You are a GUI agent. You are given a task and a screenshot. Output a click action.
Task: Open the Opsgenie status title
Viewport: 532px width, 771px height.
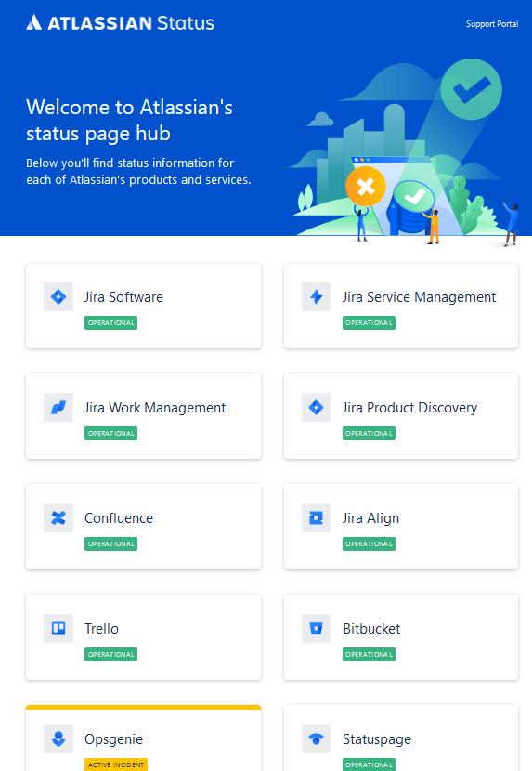[x=113, y=739]
